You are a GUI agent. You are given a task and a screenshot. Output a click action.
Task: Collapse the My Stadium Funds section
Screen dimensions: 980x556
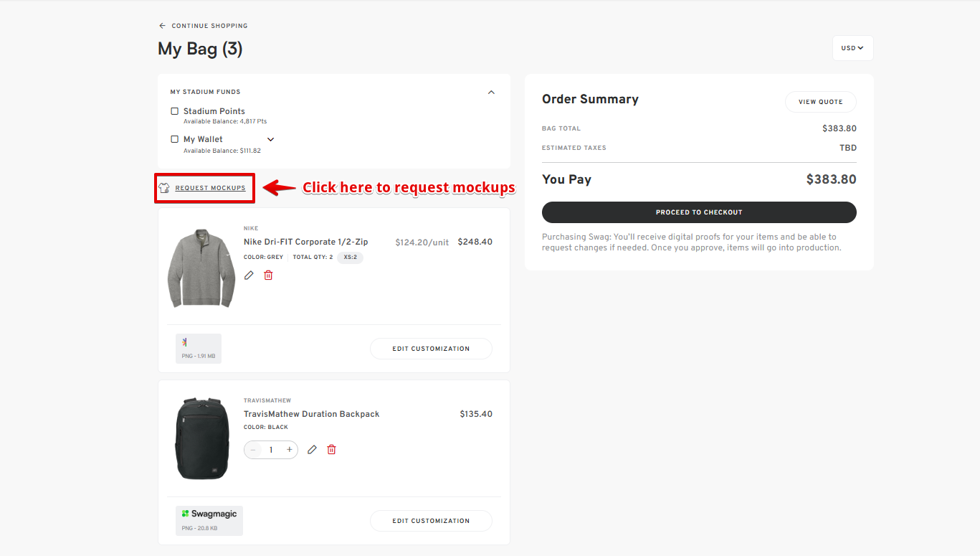click(491, 92)
